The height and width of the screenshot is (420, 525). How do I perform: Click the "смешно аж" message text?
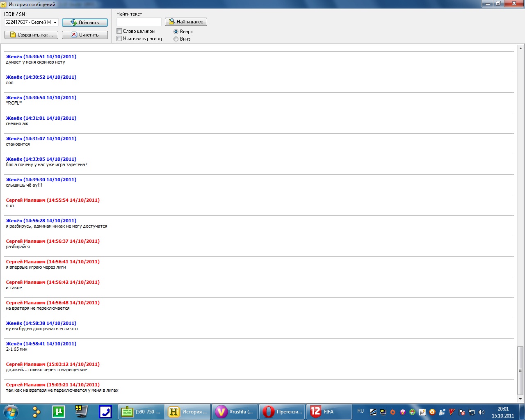coord(17,124)
